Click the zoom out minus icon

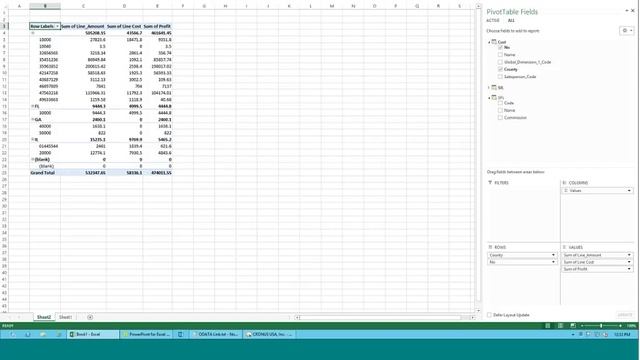tap(582, 326)
